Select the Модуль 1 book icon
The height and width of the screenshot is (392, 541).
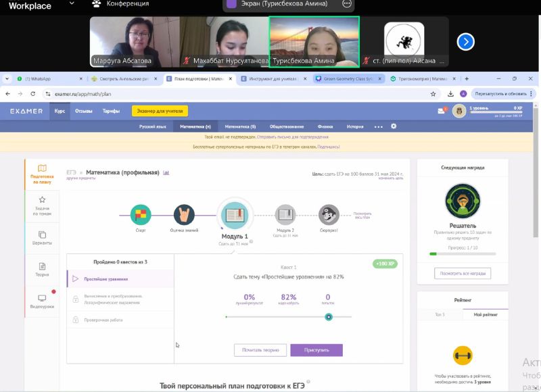pyautogui.click(x=234, y=215)
